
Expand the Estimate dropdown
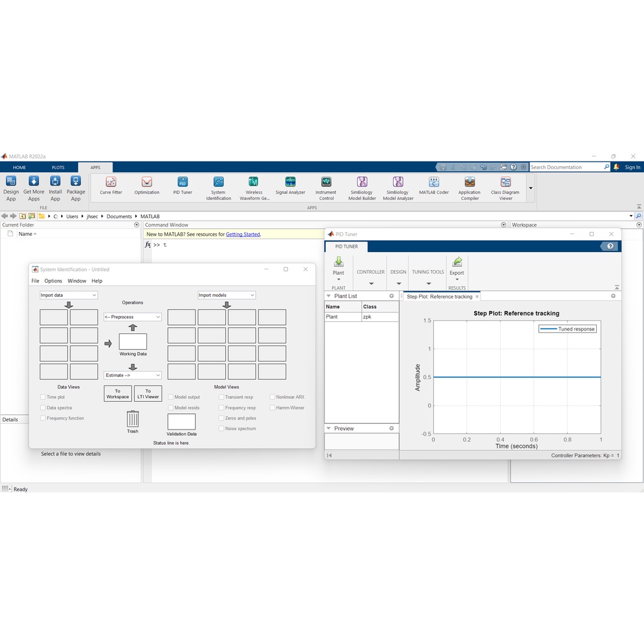132,375
